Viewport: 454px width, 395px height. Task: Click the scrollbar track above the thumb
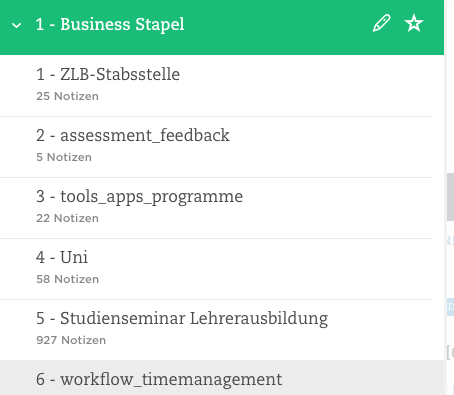(450, 87)
